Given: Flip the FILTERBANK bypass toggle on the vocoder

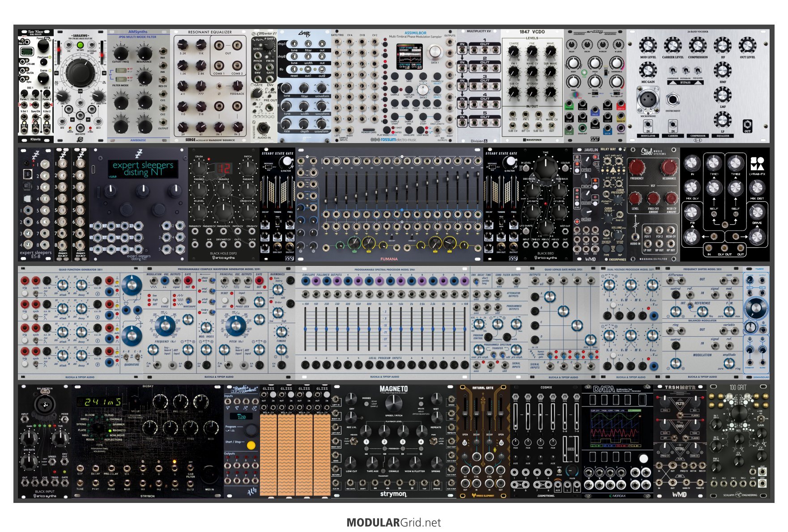Looking at the screenshot, I should click(686, 71).
